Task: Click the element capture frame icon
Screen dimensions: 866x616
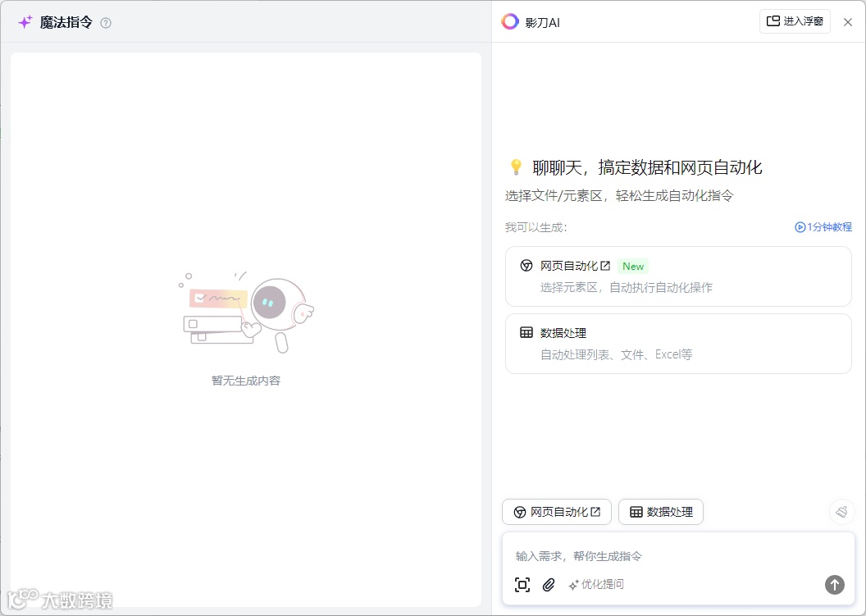Action: point(522,585)
